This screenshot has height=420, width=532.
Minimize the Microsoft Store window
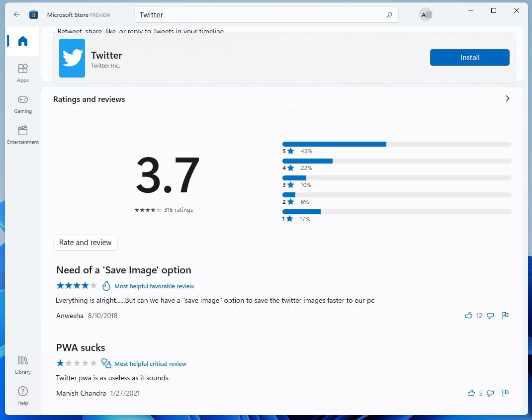470,10
